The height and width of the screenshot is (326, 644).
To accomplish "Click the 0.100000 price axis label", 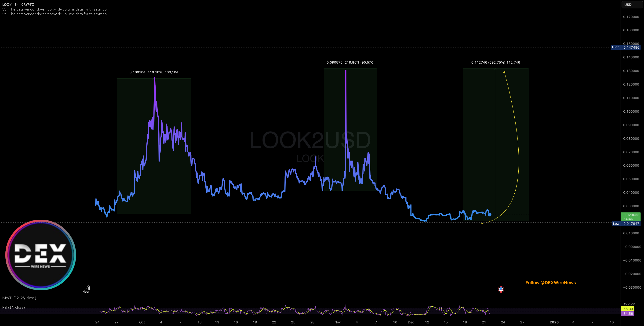I will pyautogui.click(x=631, y=111).
